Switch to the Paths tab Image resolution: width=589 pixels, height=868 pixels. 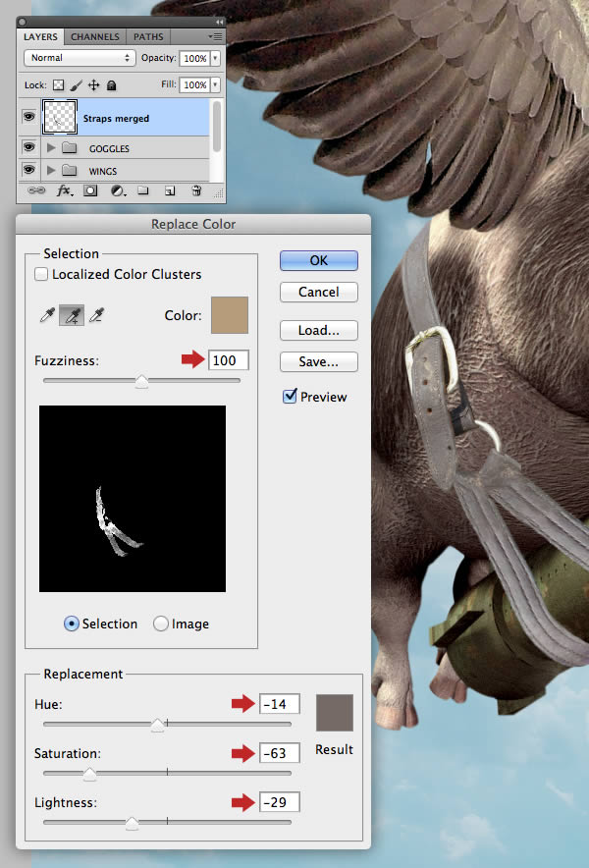148,37
